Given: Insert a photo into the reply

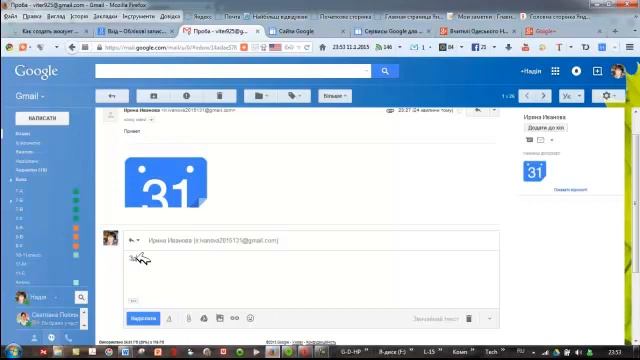Looking at the screenshot, I should pos(220,318).
